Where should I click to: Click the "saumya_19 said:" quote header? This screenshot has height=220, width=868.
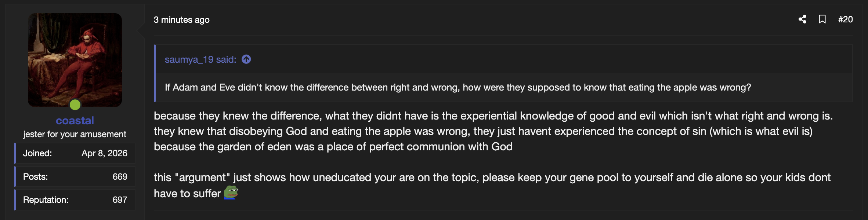[200, 59]
